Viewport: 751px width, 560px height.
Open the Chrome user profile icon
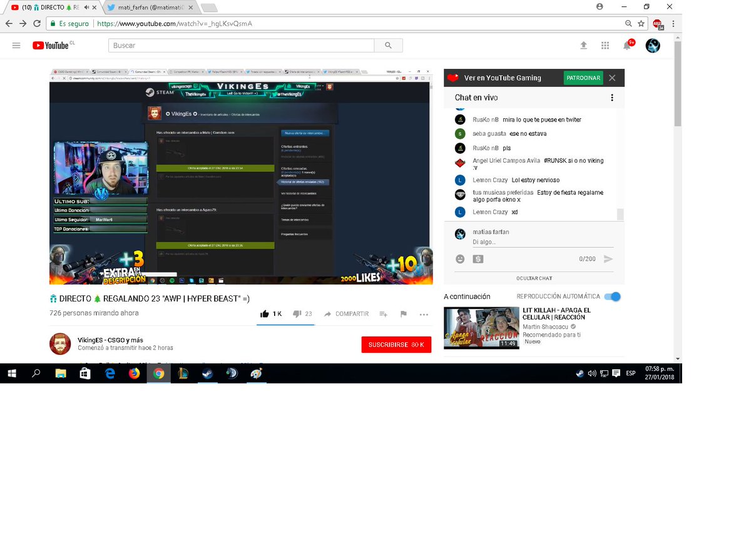[x=600, y=6]
